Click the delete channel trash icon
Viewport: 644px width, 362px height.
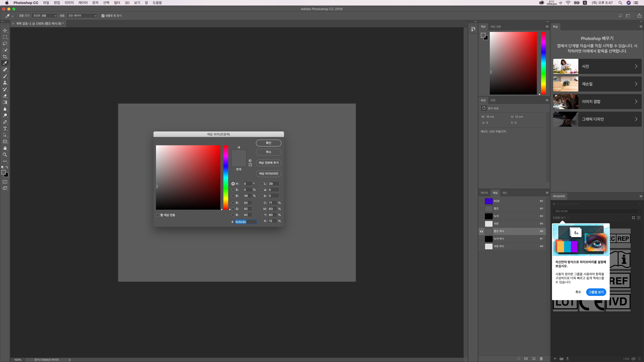541,358
